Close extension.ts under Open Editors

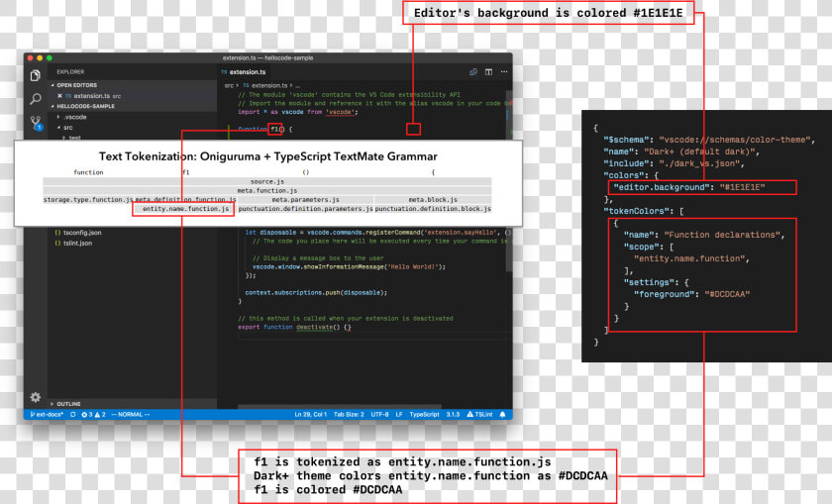(60, 96)
